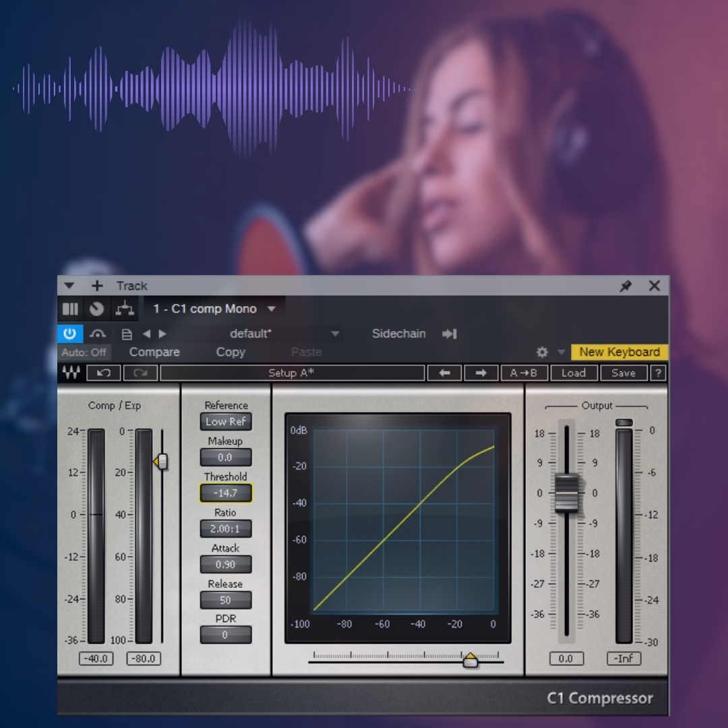Click the Compare button

[x=154, y=352]
